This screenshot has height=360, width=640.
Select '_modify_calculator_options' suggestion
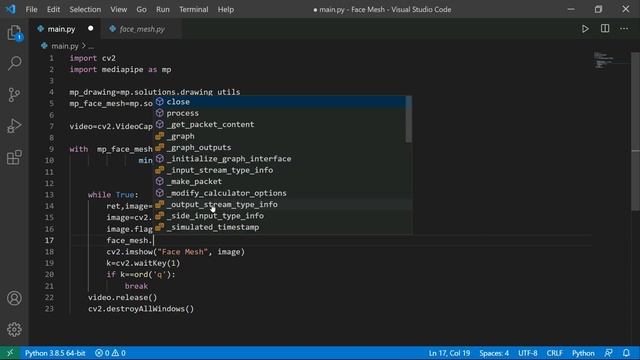click(x=280, y=193)
